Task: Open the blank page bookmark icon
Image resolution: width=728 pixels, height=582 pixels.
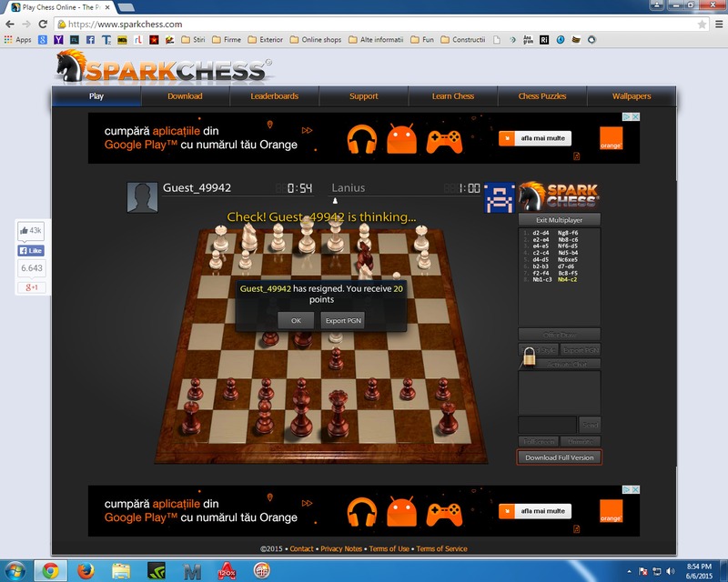Action: (x=497, y=40)
